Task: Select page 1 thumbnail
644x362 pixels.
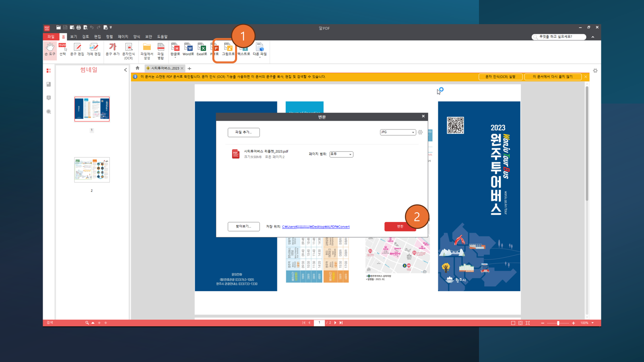Action: click(92, 109)
